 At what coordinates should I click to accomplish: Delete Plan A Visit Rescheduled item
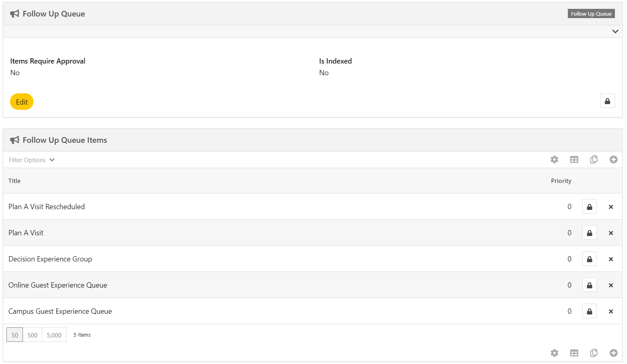(x=611, y=207)
